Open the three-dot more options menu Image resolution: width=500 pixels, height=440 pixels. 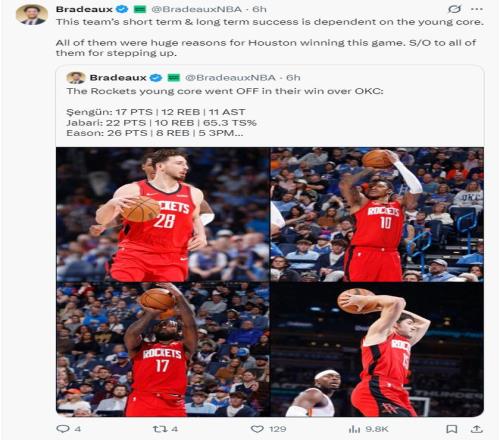[477, 9]
